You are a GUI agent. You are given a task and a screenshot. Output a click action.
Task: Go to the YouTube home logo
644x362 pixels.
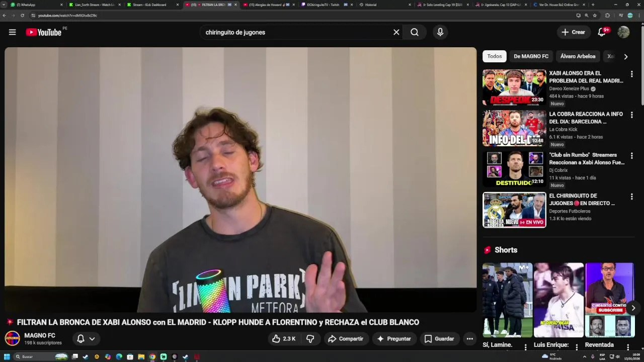pyautogui.click(x=43, y=32)
